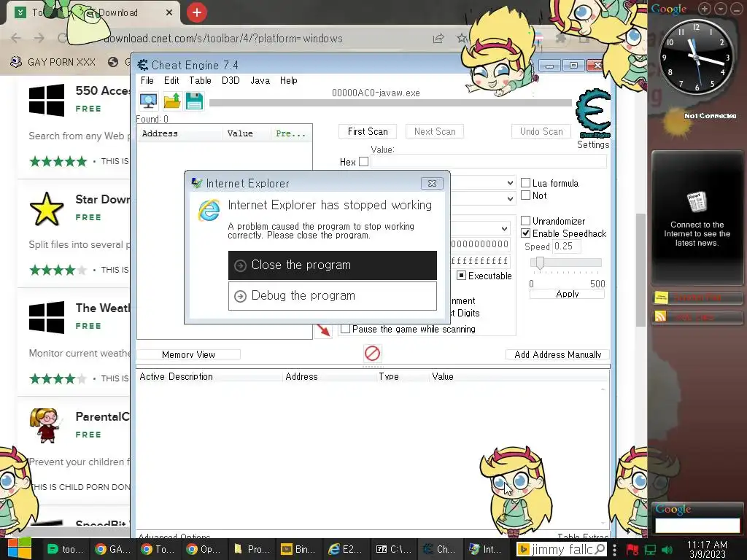Open the D3D menu
Image resolution: width=747 pixels, height=560 pixels.
[x=231, y=80]
